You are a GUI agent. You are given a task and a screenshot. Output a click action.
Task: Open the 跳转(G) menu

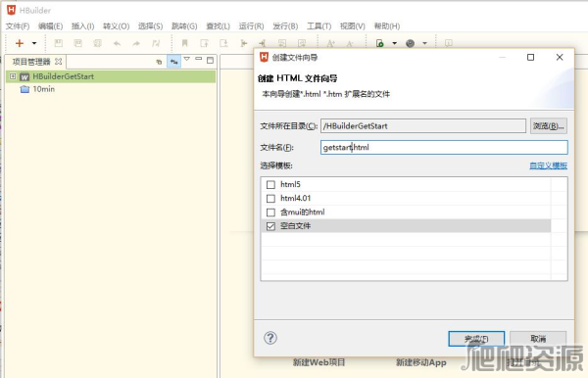(x=184, y=26)
